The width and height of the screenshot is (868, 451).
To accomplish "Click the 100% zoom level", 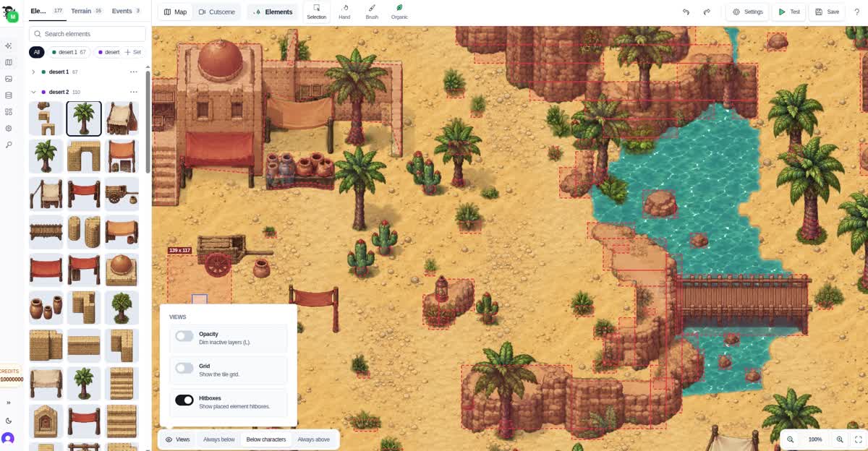I will [x=815, y=439].
